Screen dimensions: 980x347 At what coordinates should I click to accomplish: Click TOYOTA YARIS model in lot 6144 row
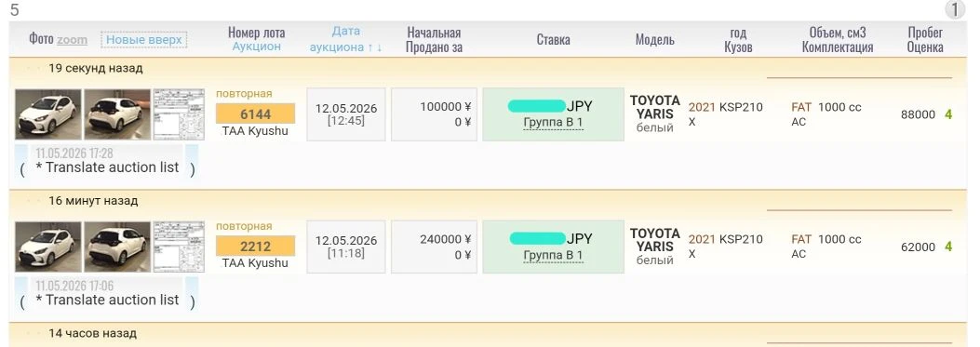[655, 108]
